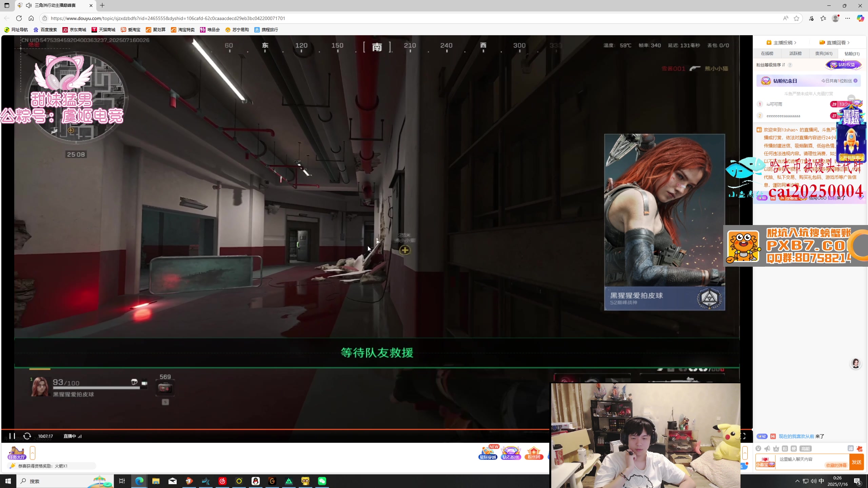Switch to the 活跃榜 tab
The width and height of the screenshot is (868, 488).
click(x=795, y=54)
